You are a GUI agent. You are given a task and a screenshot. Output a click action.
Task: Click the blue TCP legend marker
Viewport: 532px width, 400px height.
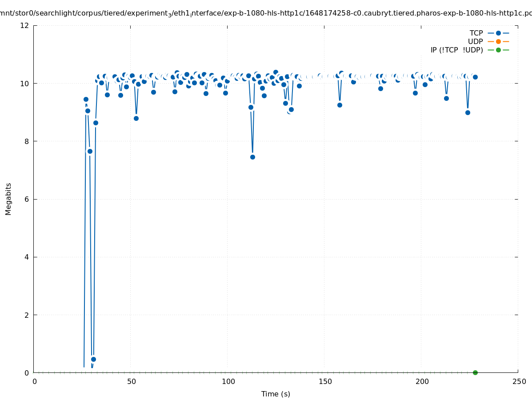pos(498,33)
